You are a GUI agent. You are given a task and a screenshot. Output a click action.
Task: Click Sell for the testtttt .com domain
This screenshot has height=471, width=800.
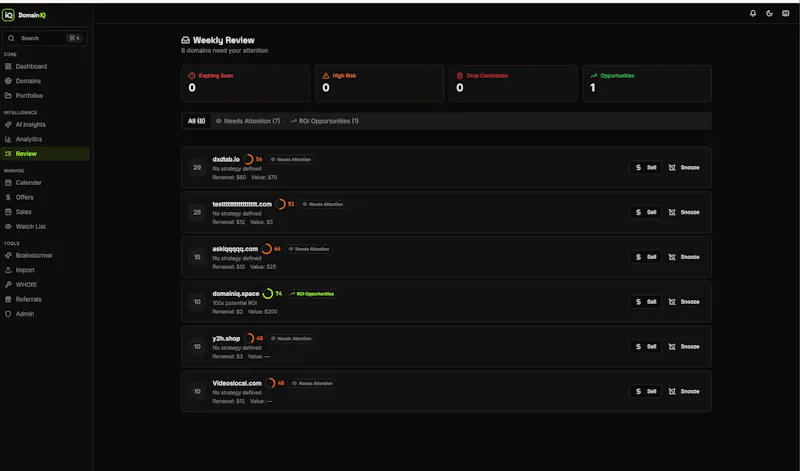pyautogui.click(x=645, y=212)
